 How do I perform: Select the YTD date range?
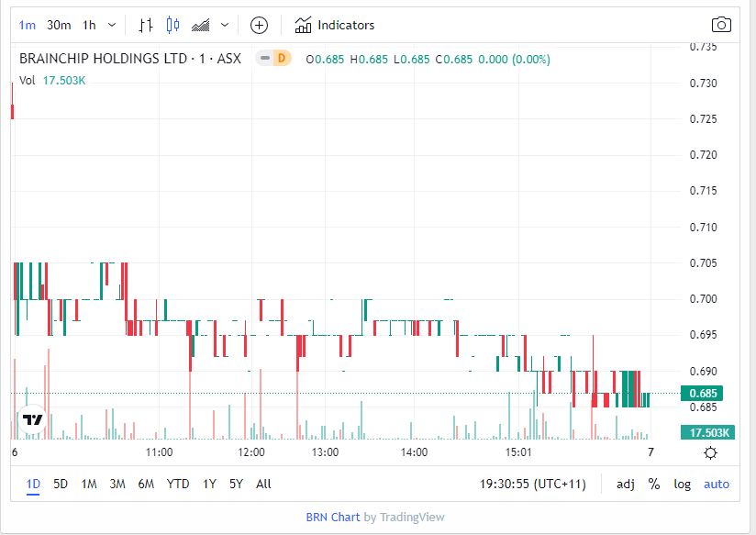178,484
